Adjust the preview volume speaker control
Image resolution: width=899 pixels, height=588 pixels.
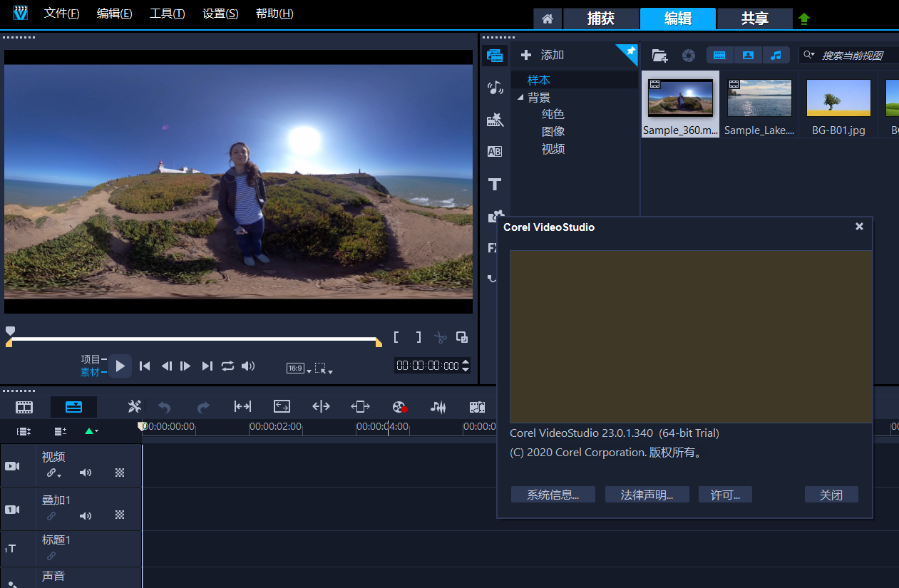point(248,366)
